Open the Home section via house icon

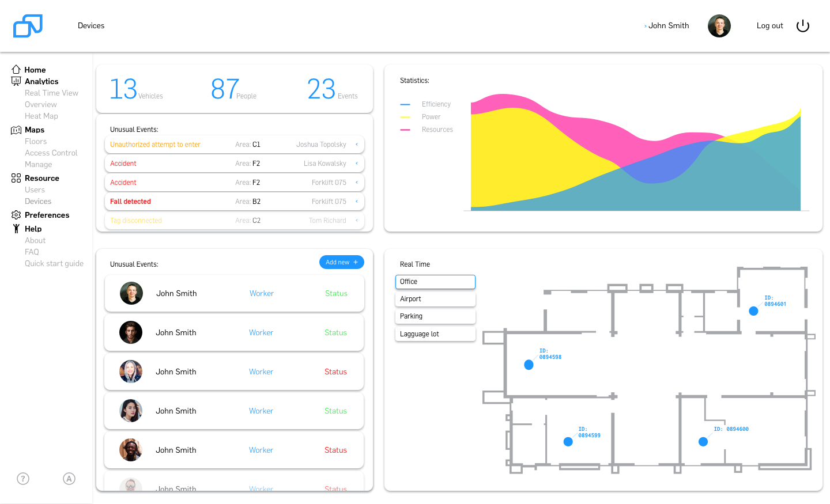coord(16,69)
